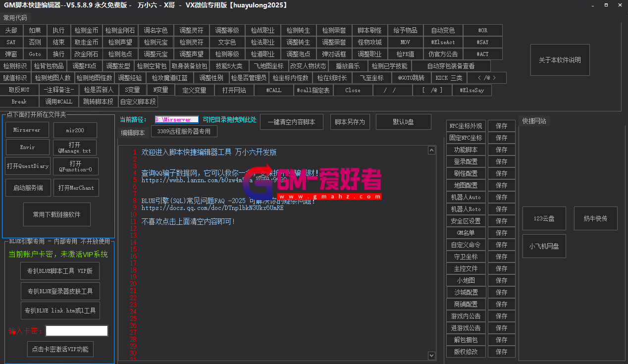Click 3389远程服务器专用 button
The height and width of the screenshot is (364, 628).
pos(184,132)
